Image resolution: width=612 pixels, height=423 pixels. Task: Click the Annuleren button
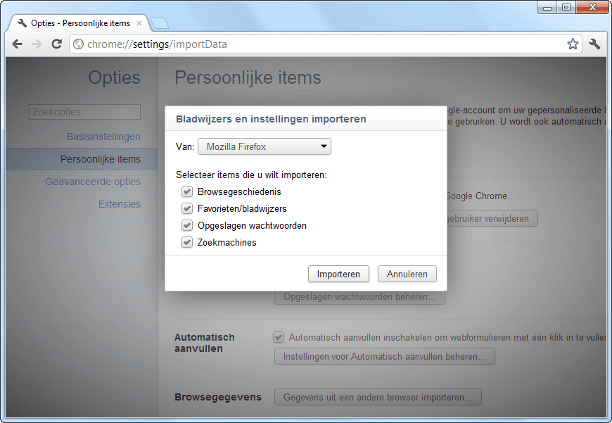(x=407, y=274)
